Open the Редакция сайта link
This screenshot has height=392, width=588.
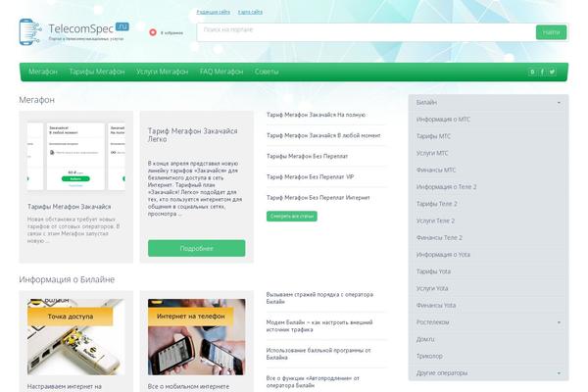(214, 12)
